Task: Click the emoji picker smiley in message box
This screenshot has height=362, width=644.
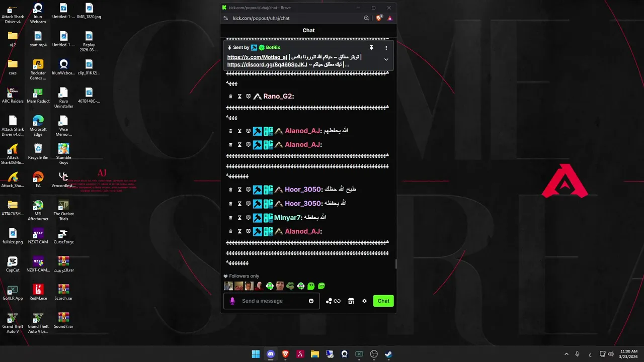Action: pos(311,301)
